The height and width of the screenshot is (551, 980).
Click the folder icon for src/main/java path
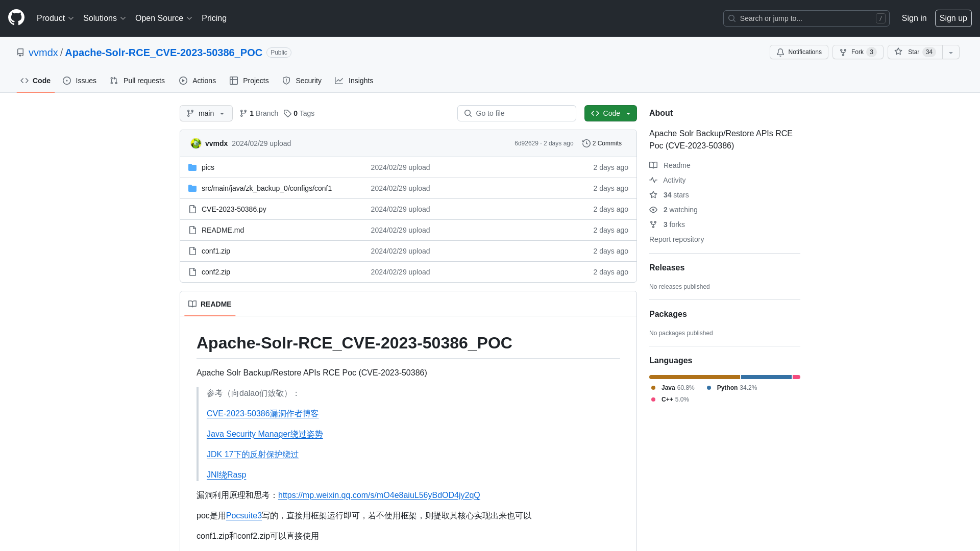click(192, 188)
